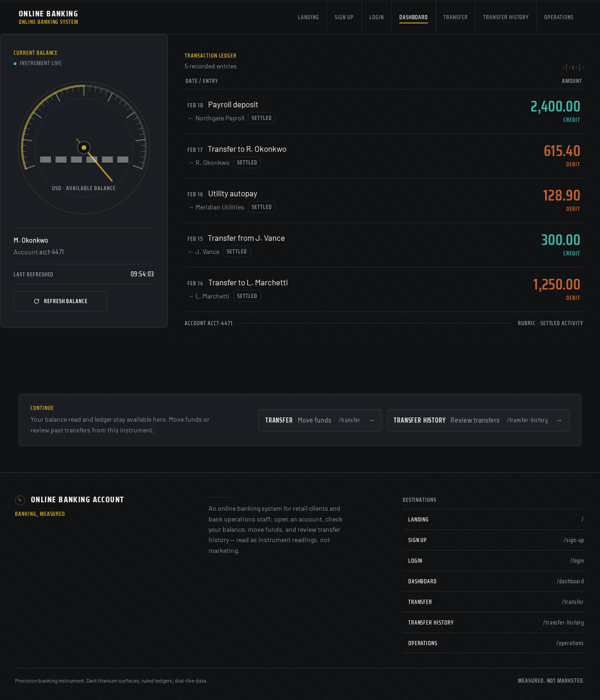Select the Transfer to R. Okonkwo entry
The image size is (600, 700).
click(384, 156)
